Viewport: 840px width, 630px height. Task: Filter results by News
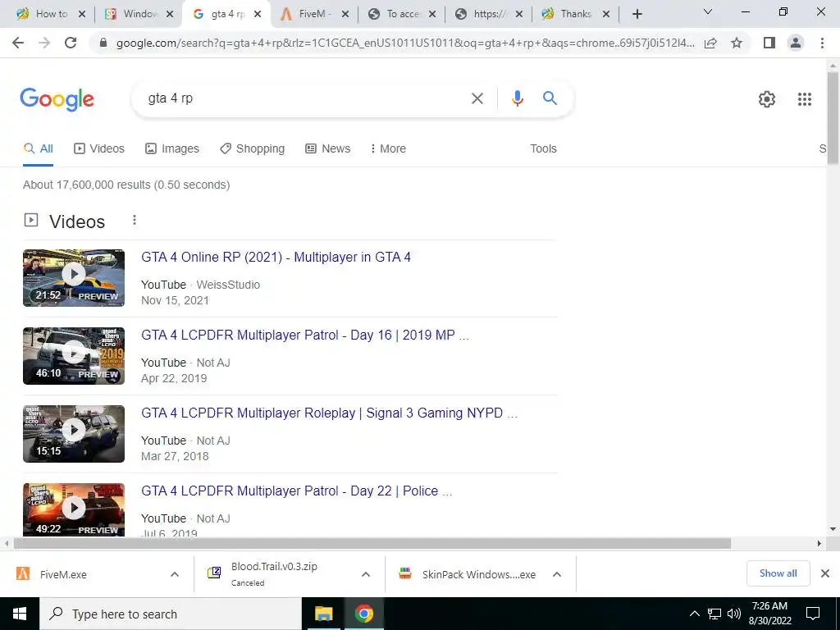pos(328,149)
